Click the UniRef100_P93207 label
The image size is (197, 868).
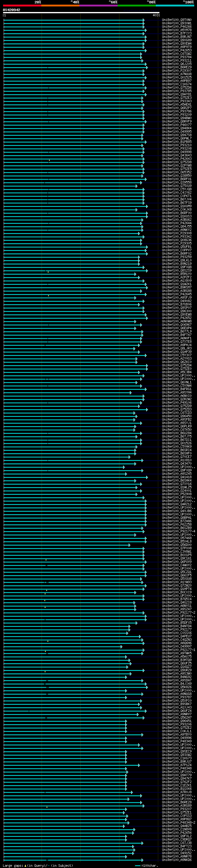tap(177, 809)
